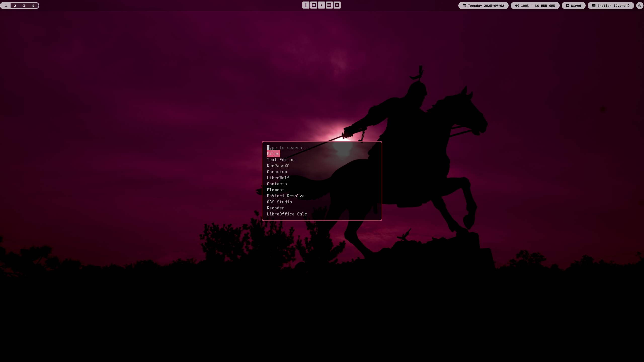Launch DaVinci Resolve entry
644x362 pixels.
(x=286, y=196)
